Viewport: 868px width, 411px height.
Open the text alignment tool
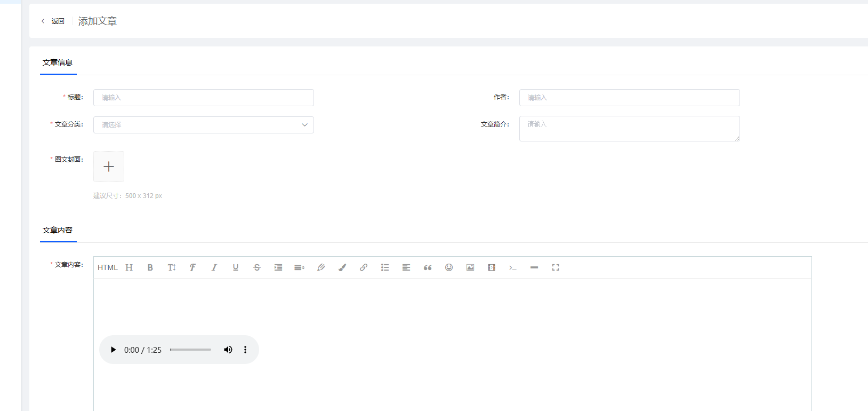(x=406, y=267)
